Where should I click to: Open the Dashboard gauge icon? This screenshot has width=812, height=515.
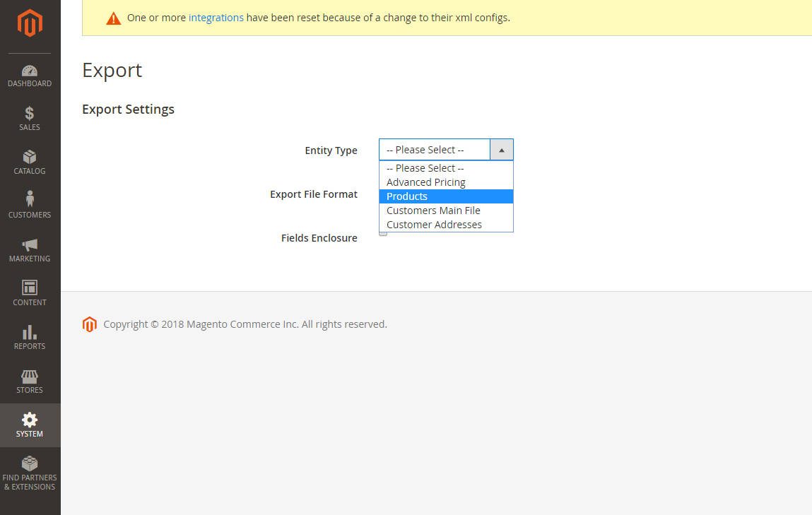click(x=30, y=71)
